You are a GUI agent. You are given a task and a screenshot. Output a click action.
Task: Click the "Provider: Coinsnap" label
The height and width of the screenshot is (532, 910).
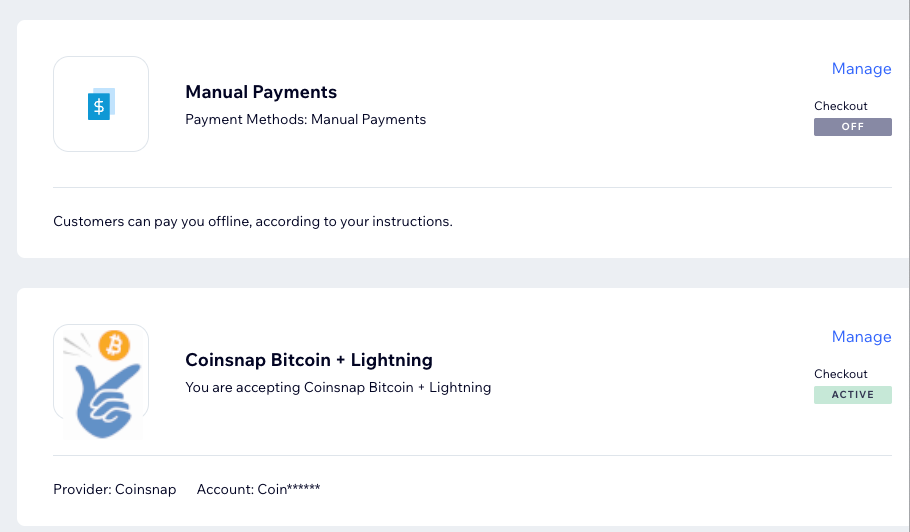coord(114,489)
